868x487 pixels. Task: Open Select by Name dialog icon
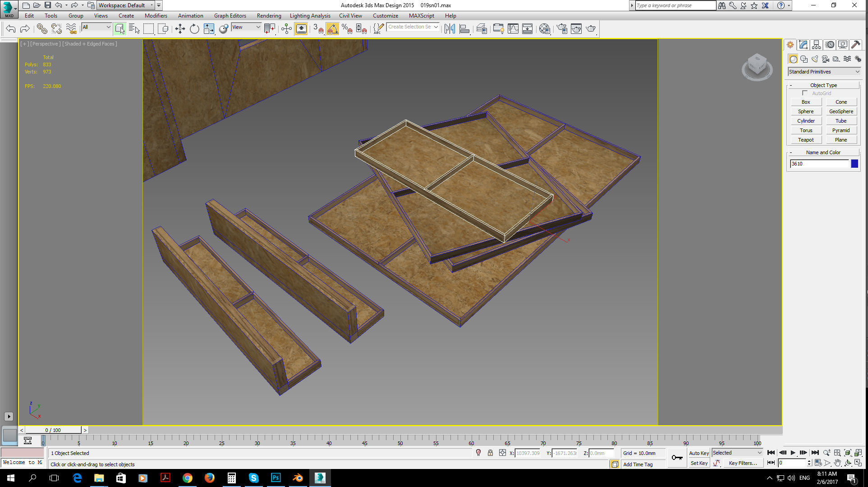pos(134,29)
